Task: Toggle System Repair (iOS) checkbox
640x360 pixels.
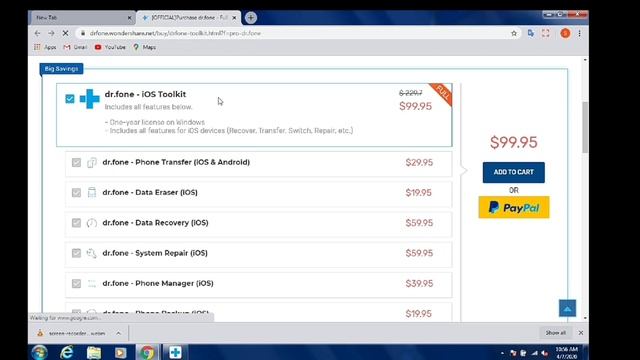Action: click(76, 253)
